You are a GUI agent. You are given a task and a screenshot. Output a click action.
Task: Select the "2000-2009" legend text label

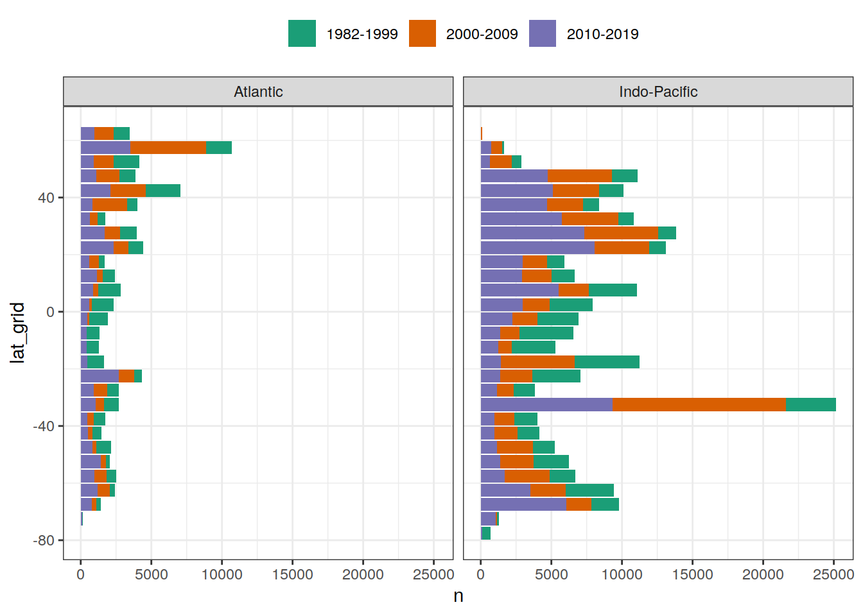[x=482, y=34]
